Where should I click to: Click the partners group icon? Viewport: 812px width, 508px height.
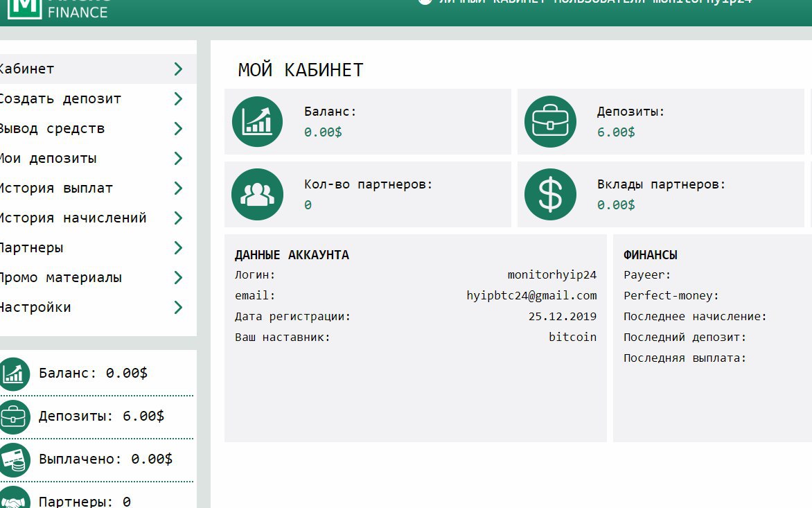[x=257, y=194]
